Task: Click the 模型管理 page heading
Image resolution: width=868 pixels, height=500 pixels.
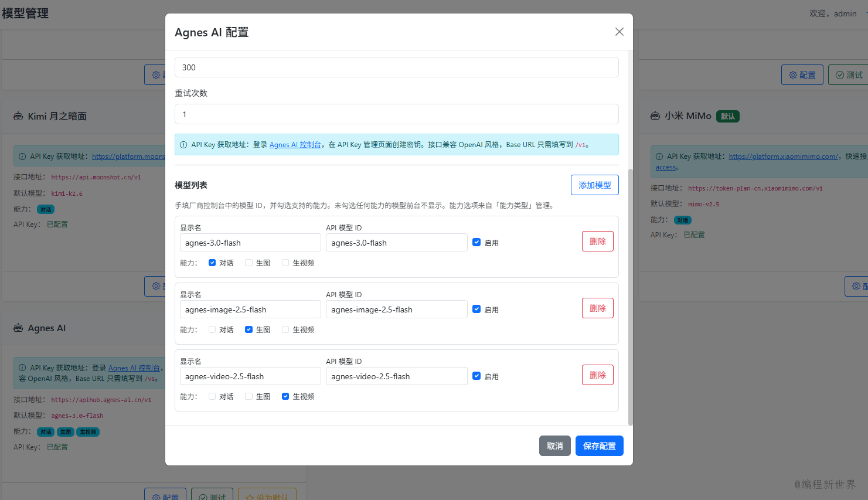Action: coord(25,13)
